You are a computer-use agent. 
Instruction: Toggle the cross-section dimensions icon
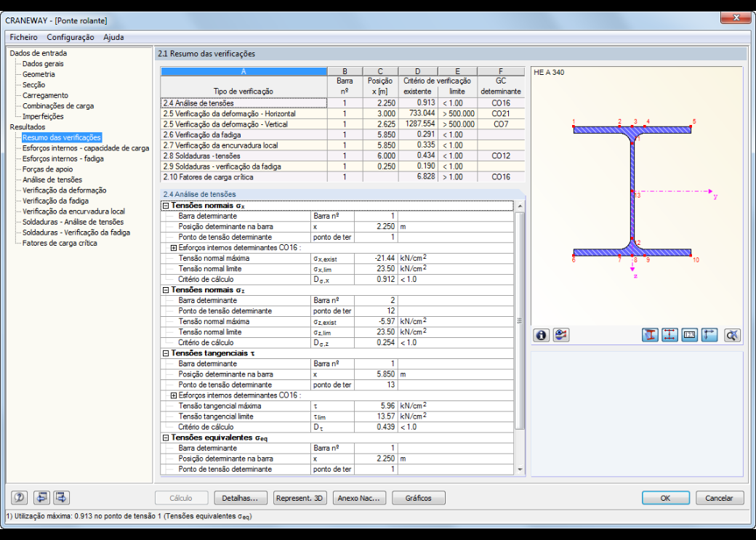(669, 335)
